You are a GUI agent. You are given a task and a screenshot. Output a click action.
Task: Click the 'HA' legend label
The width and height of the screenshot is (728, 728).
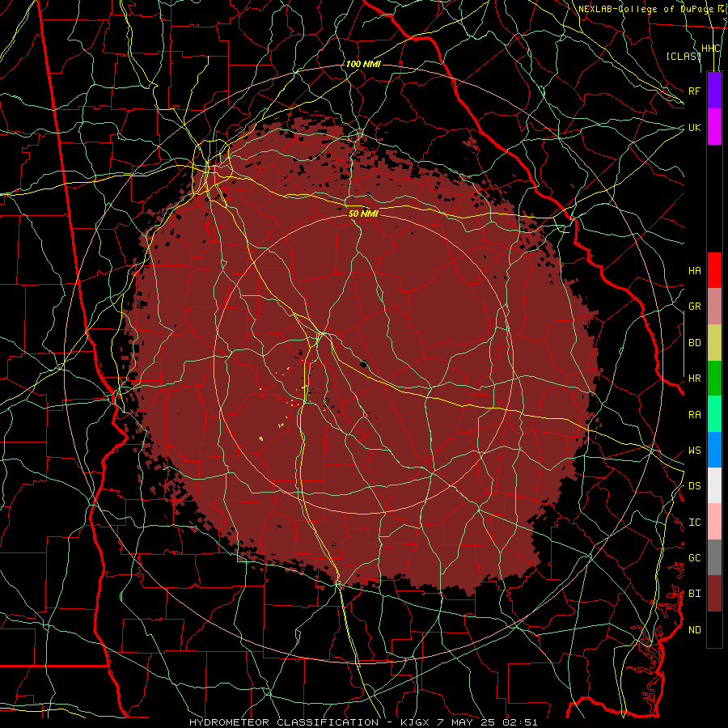pos(694,271)
